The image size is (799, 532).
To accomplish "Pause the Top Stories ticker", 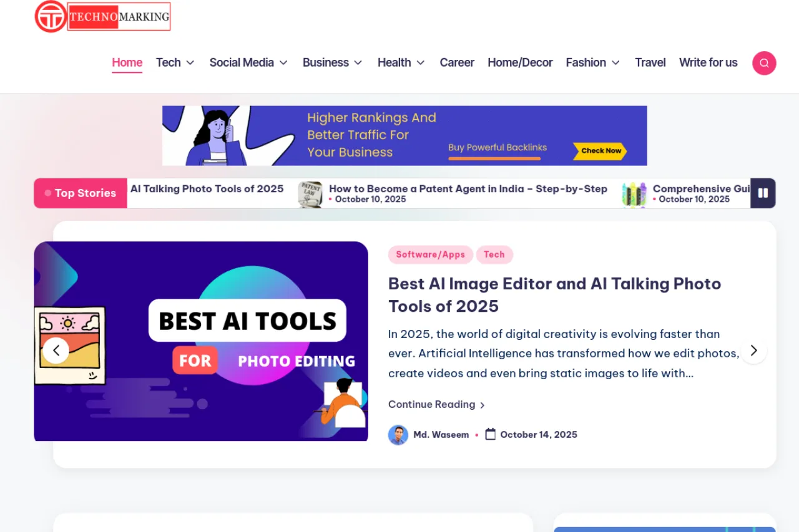I will (x=763, y=193).
